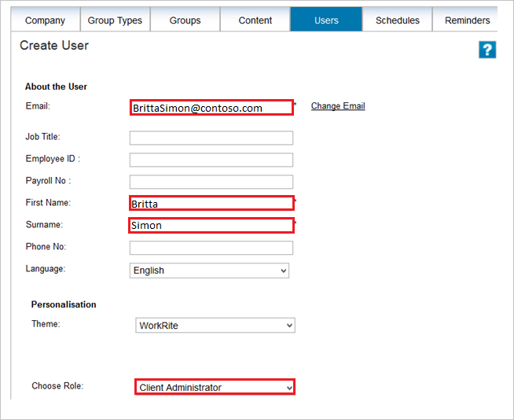This screenshot has height=420, width=514.
Task: Switch to the Reminders tab
Action: pyautogui.click(x=467, y=20)
